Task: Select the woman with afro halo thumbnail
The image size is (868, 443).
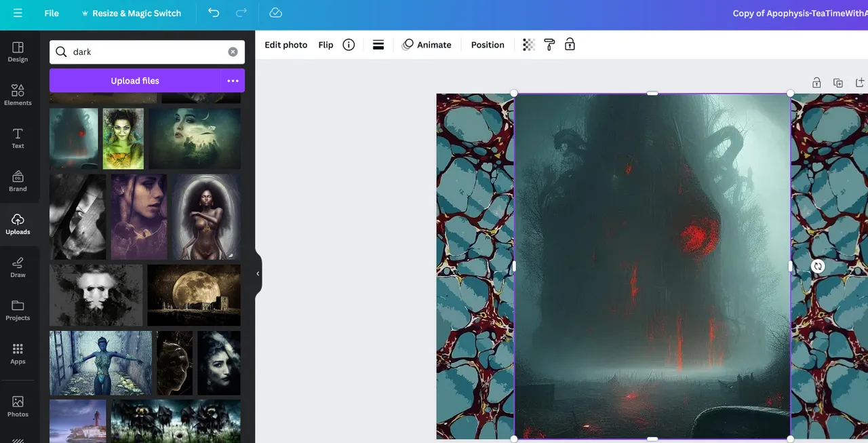Action: coord(206,217)
